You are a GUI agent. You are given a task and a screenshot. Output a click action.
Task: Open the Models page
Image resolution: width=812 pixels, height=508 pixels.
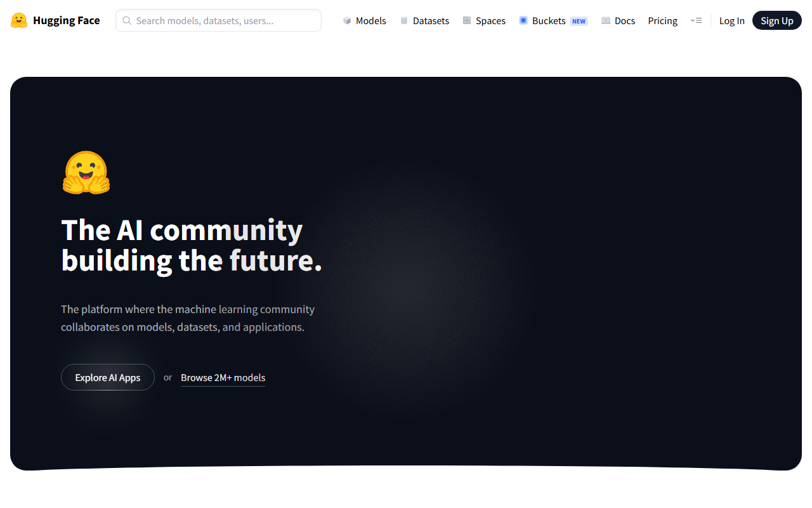point(364,20)
